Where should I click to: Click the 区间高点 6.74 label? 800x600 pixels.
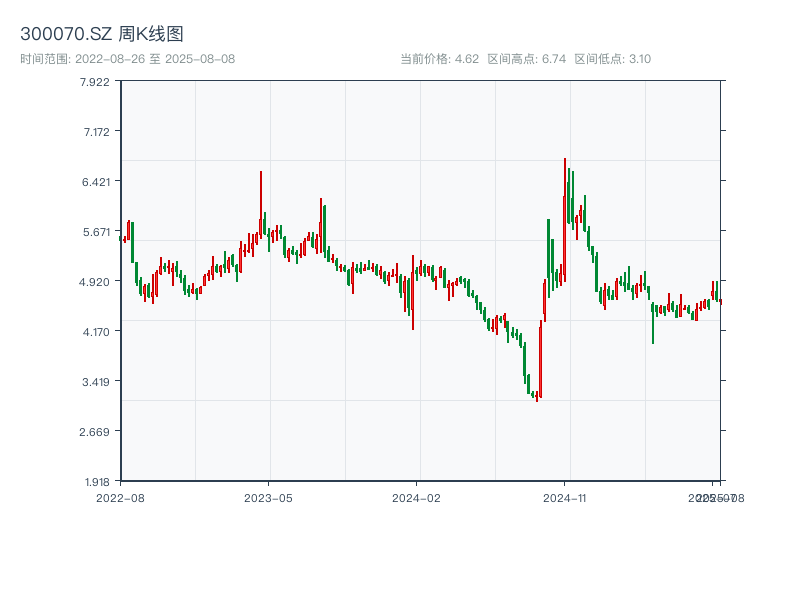(x=527, y=59)
